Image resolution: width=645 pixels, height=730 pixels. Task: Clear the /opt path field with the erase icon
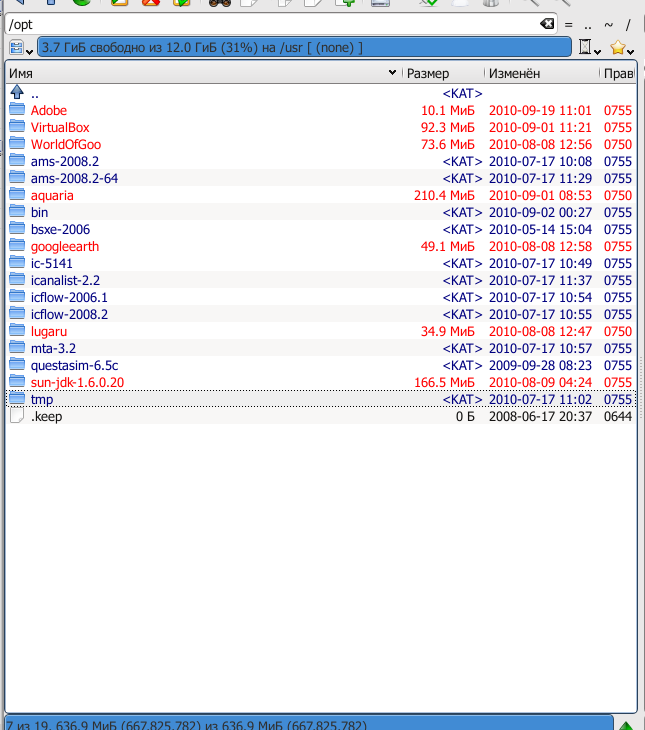547,24
